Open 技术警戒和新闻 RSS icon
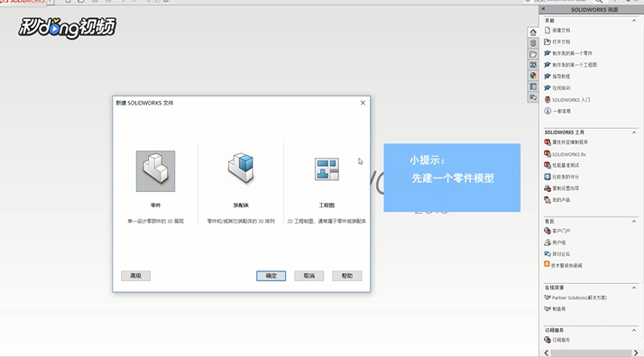The width and height of the screenshot is (644, 357). [547, 264]
